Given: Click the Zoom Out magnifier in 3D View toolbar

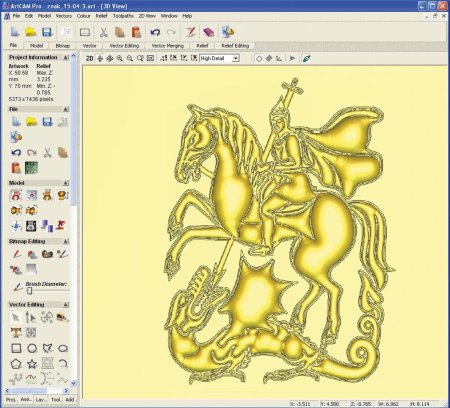Looking at the screenshot, I should coord(130,58).
